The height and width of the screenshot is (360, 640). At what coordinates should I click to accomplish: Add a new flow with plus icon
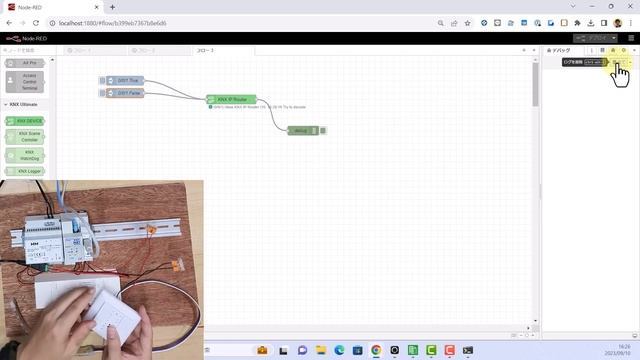click(x=524, y=50)
